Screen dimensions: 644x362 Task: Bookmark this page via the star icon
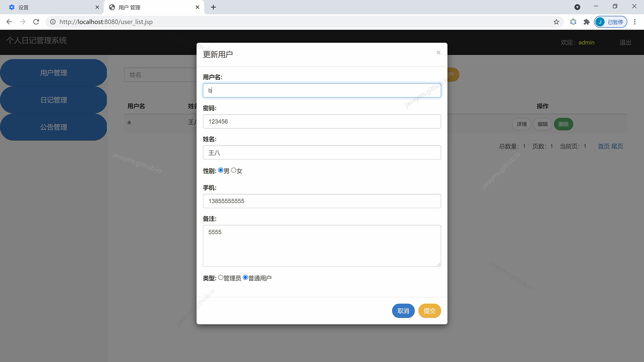pos(556,22)
